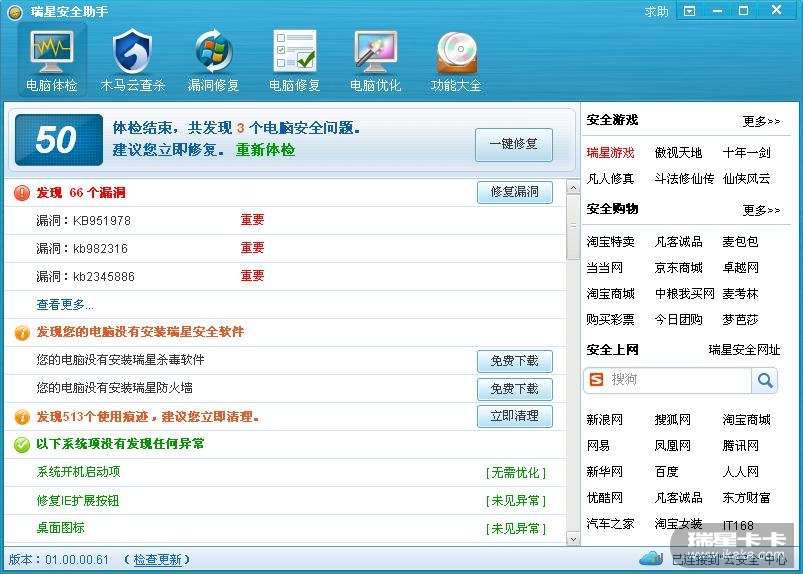Click the Rising lion logo in title bar

tap(15, 12)
